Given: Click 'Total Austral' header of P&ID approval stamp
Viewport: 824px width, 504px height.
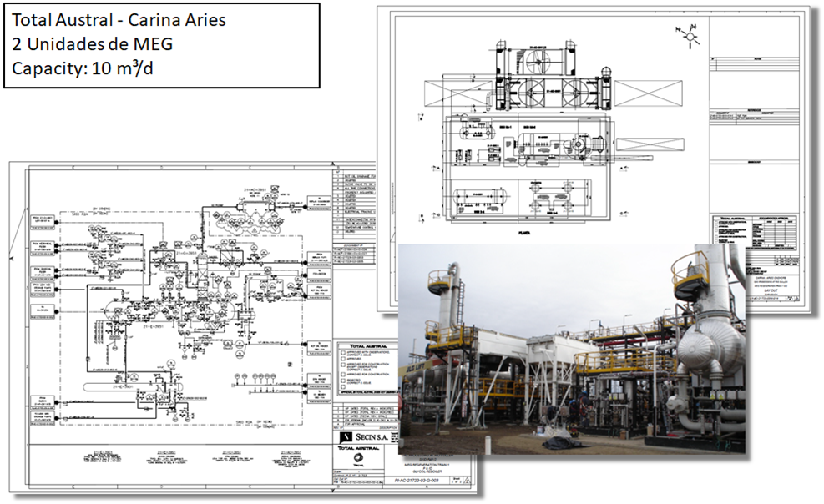Looking at the screenshot, I should click(368, 346).
